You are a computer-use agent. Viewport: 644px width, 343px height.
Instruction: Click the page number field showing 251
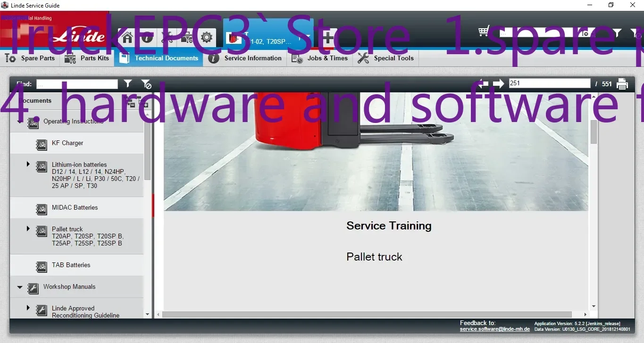549,83
